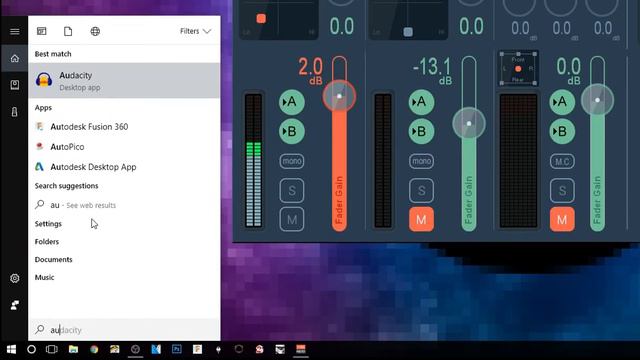The width and height of the screenshot is (640, 360).
Task: Click the Fader Gain knob at 0.0 dB
Action: point(597,100)
